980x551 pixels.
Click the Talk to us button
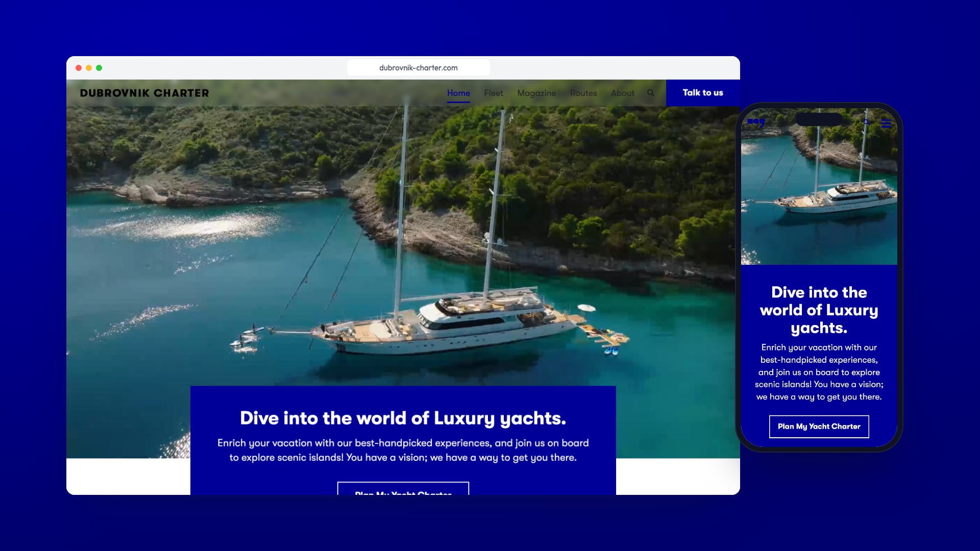703,93
